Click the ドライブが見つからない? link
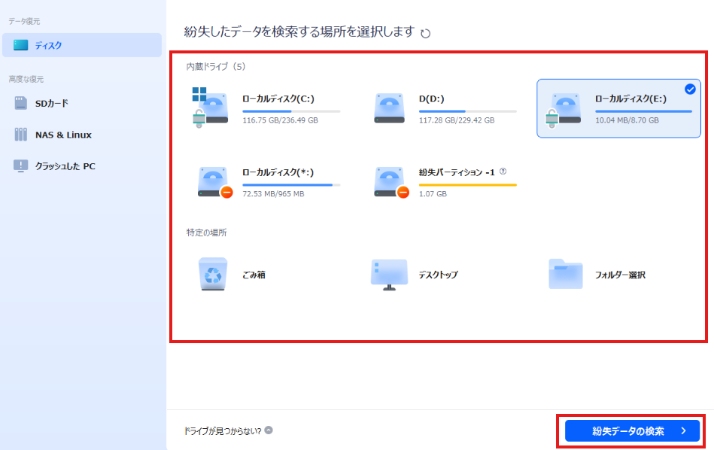 pos(222,430)
